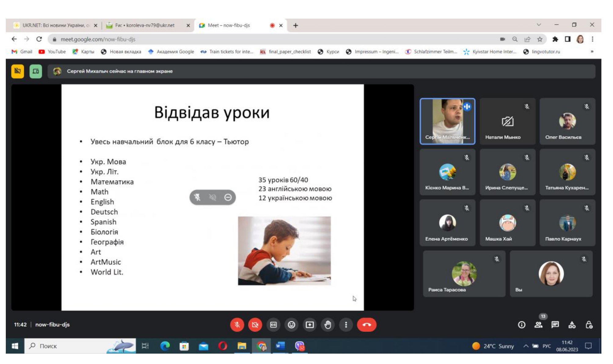This screenshot has height=364, width=613.
Task: Click the present now icon
Action: click(309, 325)
